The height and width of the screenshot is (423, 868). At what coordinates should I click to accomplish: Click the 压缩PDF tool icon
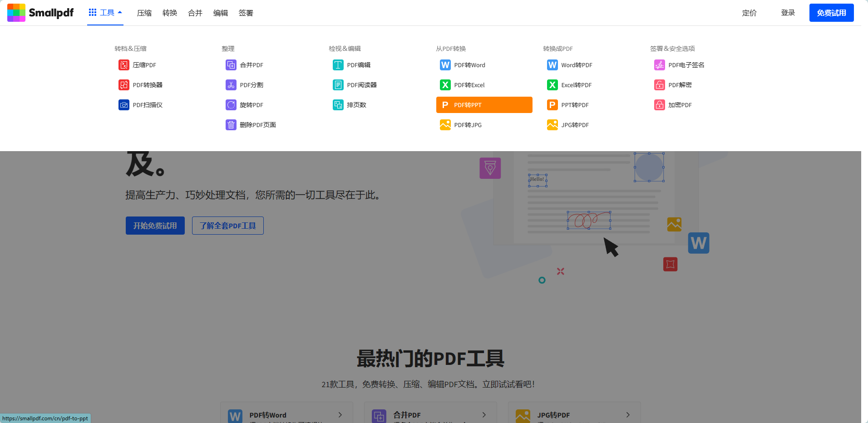pyautogui.click(x=124, y=65)
